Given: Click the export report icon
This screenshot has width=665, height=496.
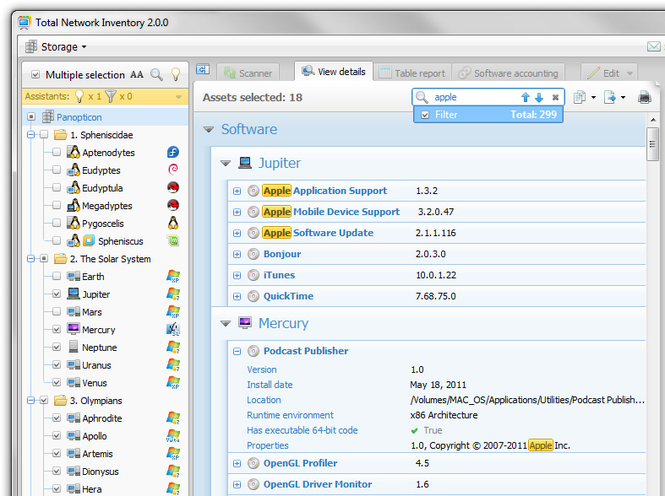Looking at the screenshot, I should click(609, 97).
